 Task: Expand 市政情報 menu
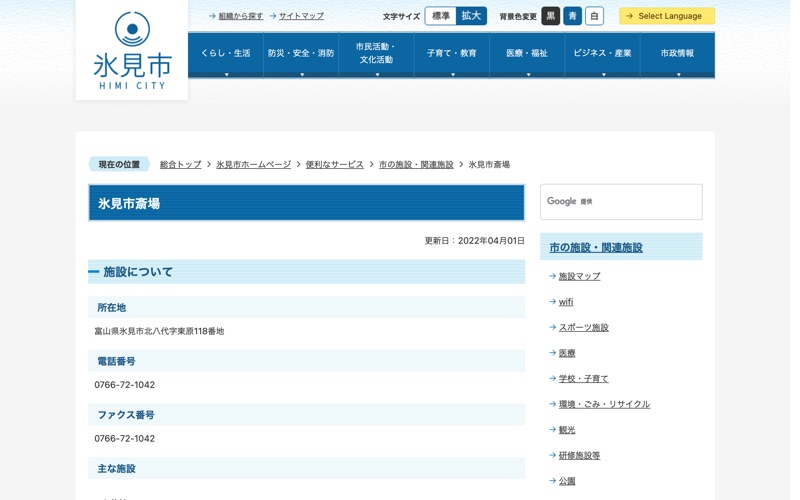pos(678,55)
